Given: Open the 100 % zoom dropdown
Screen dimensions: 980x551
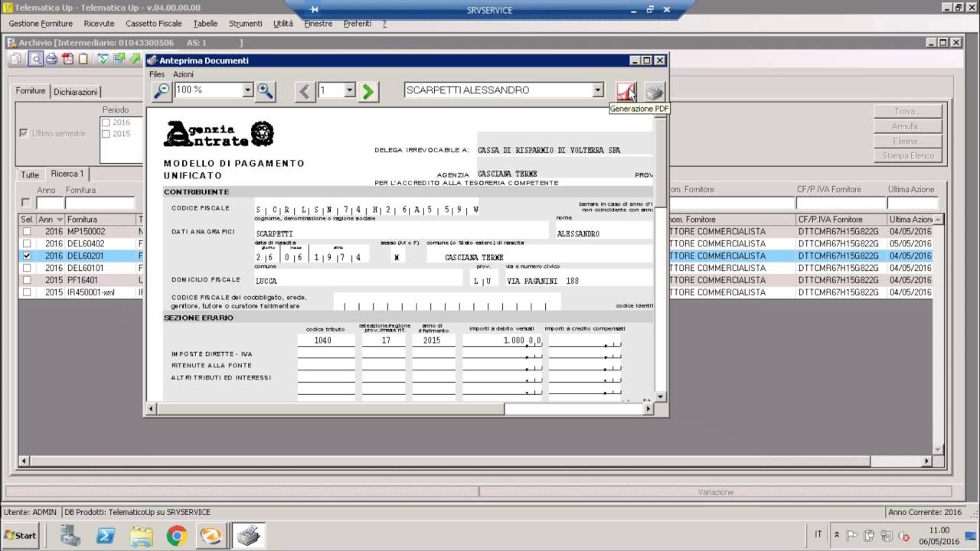Looking at the screenshot, I should [247, 90].
